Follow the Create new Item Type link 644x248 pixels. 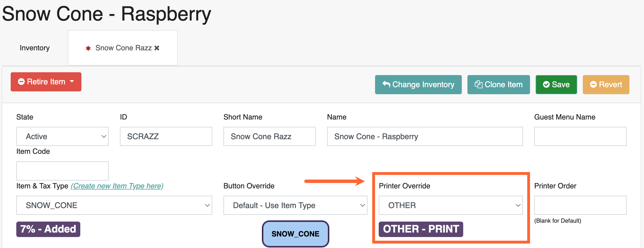[x=117, y=186]
